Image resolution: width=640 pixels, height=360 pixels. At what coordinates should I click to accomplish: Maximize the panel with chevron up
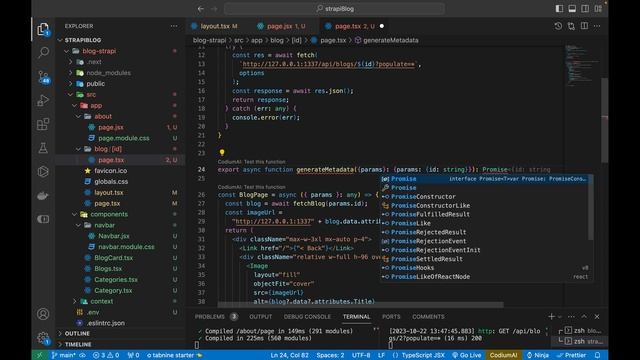click(584, 317)
